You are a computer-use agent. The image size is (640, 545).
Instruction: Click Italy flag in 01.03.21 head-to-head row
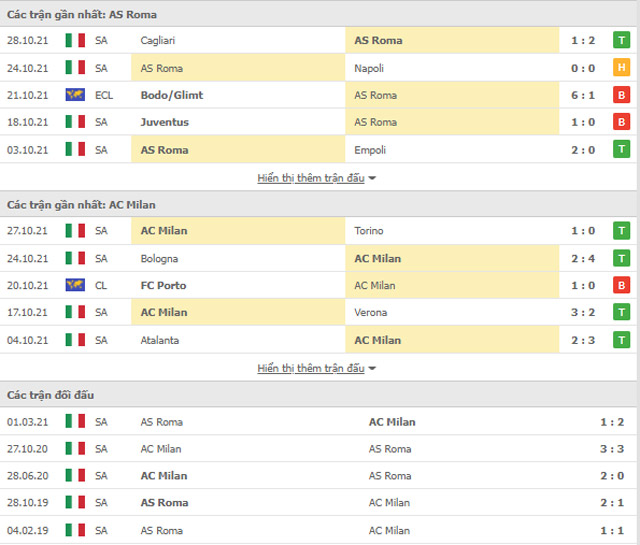coord(75,422)
